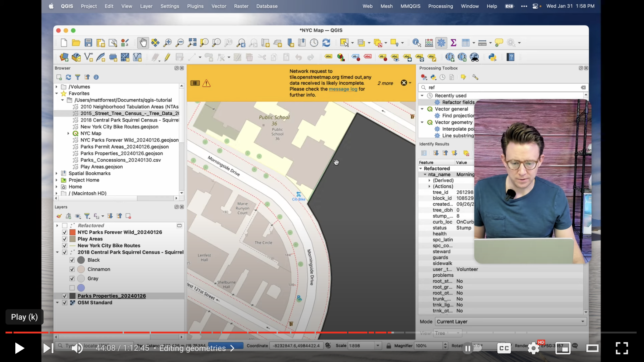644x362 pixels.
Task: Seek on the YouTube progress bar
Action: click(321, 332)
